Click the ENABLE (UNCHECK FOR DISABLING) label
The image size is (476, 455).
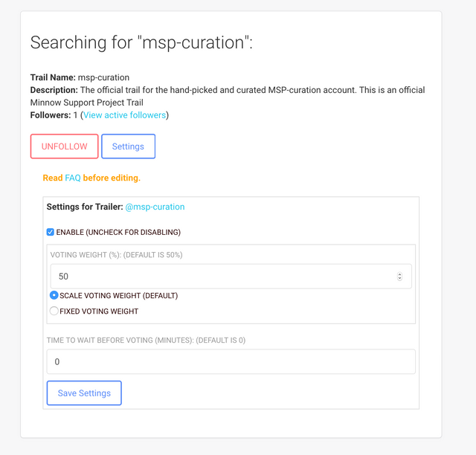click(x=118, y=232)
